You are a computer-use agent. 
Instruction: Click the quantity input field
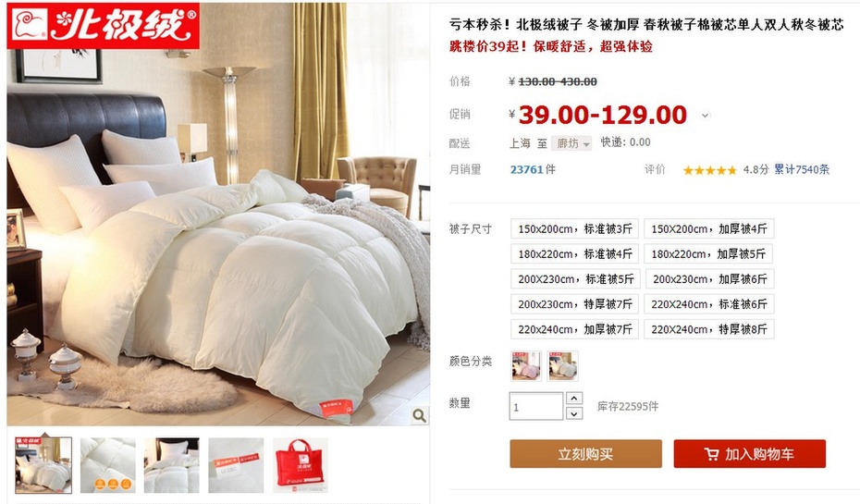(x=535, y=406)
